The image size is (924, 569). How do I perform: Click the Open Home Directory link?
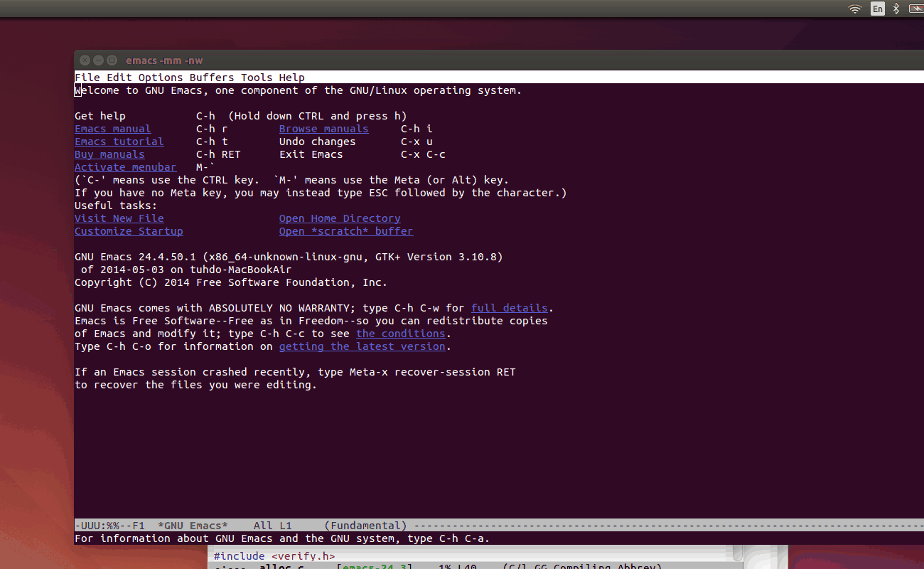[x=340, y=218]
